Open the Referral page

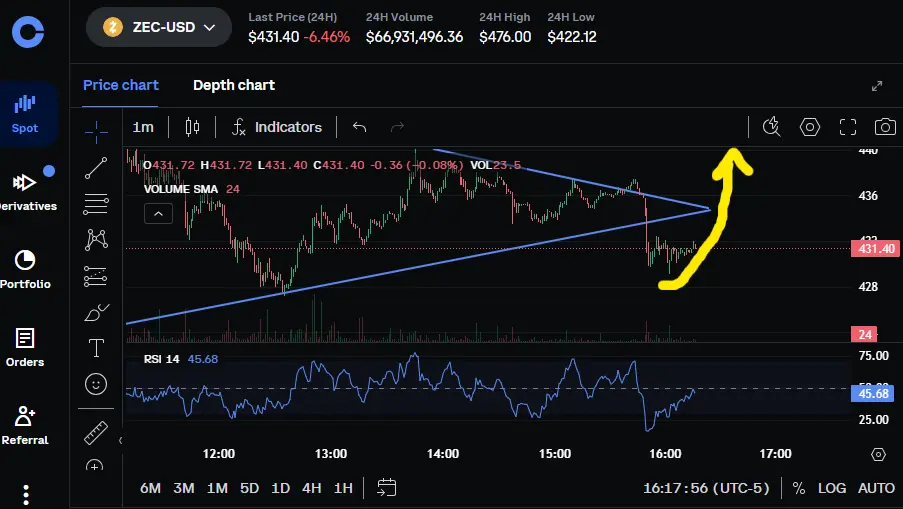click(25, 426)
